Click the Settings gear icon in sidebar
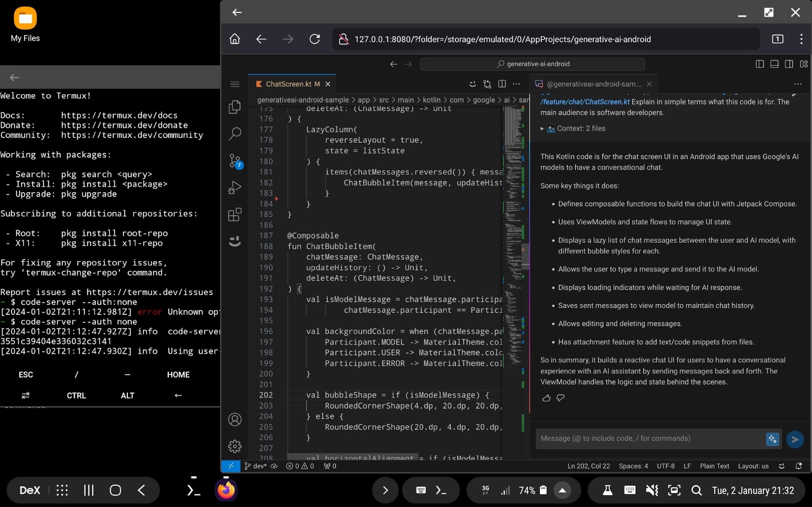Viewport: 812px width, 507px height. tap(235, 446)
